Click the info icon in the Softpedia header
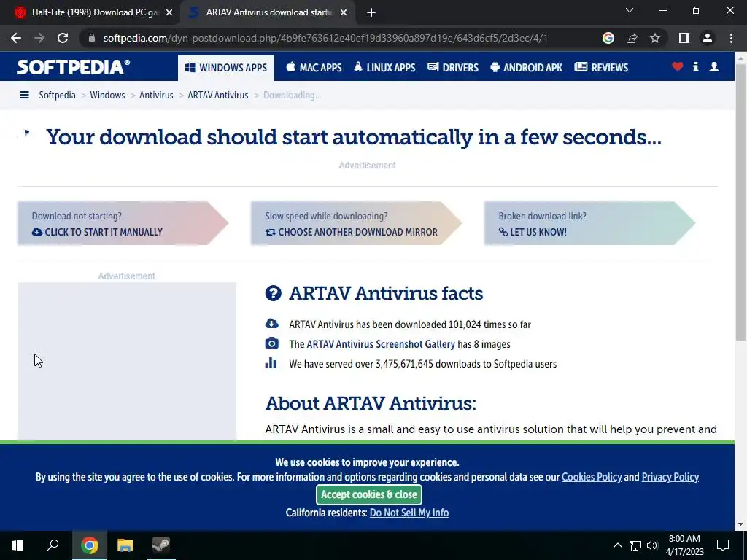 click(695, 66)
